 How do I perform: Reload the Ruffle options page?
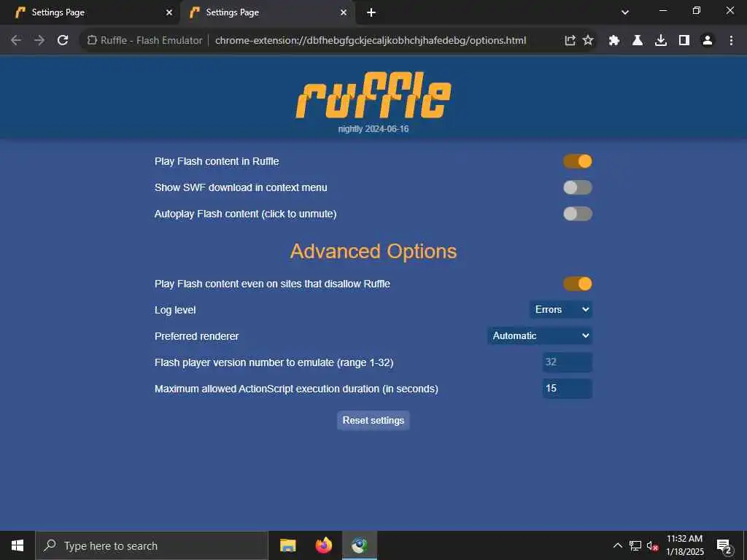[63, 41]
